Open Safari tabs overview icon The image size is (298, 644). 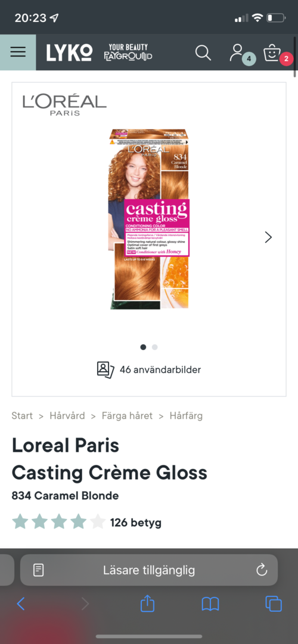274,604
